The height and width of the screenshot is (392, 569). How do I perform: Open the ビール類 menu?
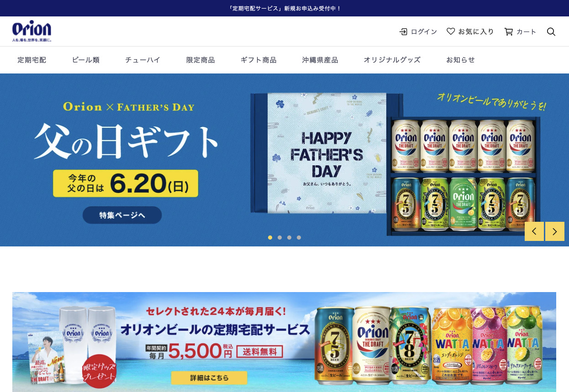tap(85, 60)
